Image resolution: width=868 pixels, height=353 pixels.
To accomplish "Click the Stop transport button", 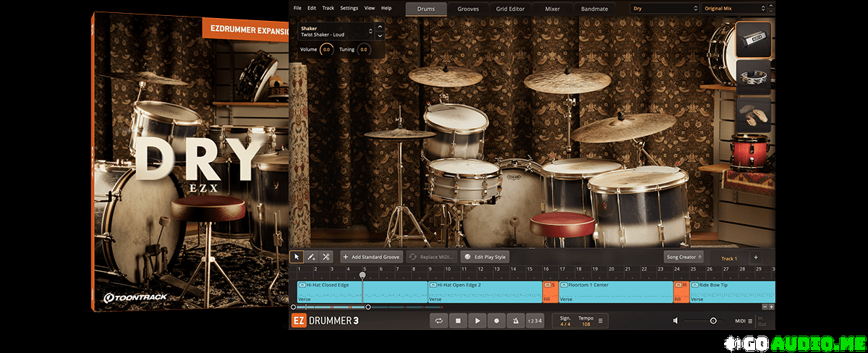I will [457, 320].
